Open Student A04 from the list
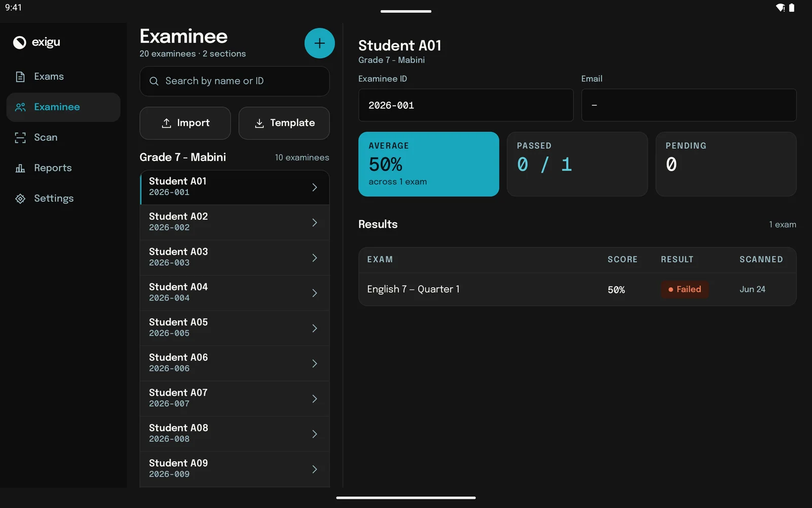The height and width of the screenshot is (508, 812). 234,293
